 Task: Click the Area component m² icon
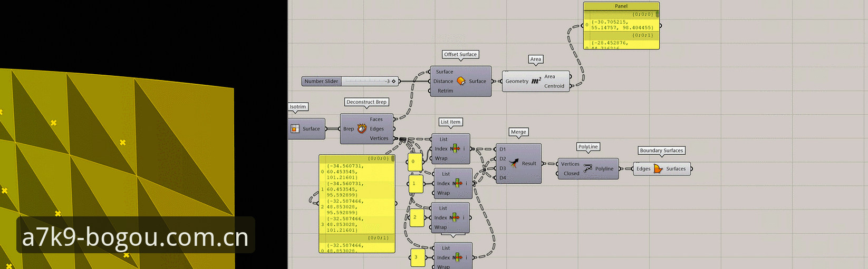(x=536, y=81)
